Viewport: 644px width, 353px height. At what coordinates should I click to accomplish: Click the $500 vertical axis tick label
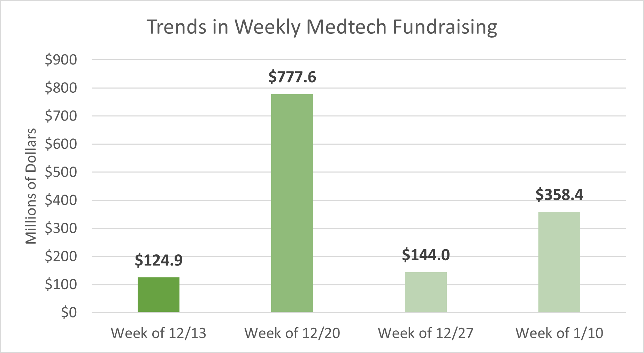click(x=61, y=172)
